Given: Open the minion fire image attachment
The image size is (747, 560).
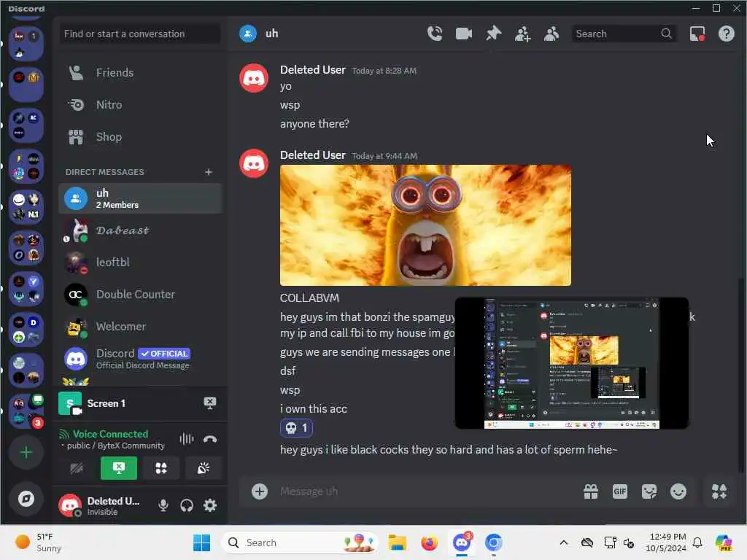Looking at the screenshot, I should (x=425, y=225).
